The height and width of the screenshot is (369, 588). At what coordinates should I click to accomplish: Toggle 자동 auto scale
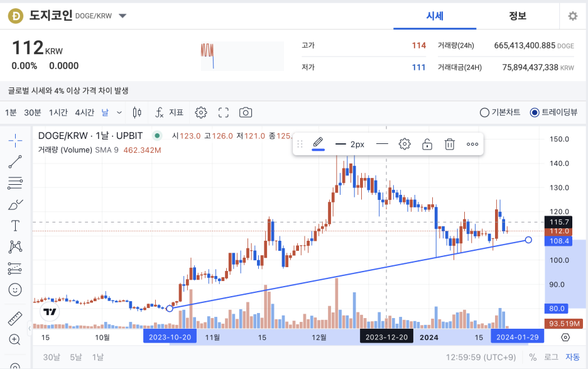572,357
